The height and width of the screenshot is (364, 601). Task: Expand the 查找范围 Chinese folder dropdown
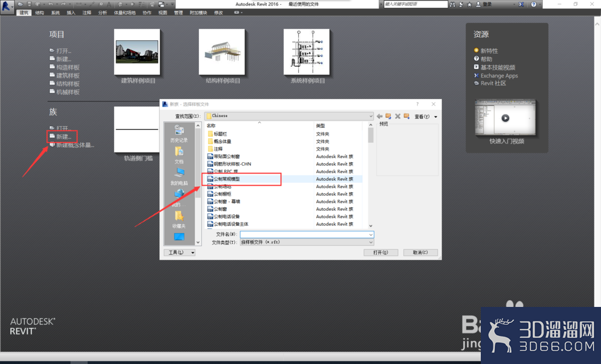371,116
